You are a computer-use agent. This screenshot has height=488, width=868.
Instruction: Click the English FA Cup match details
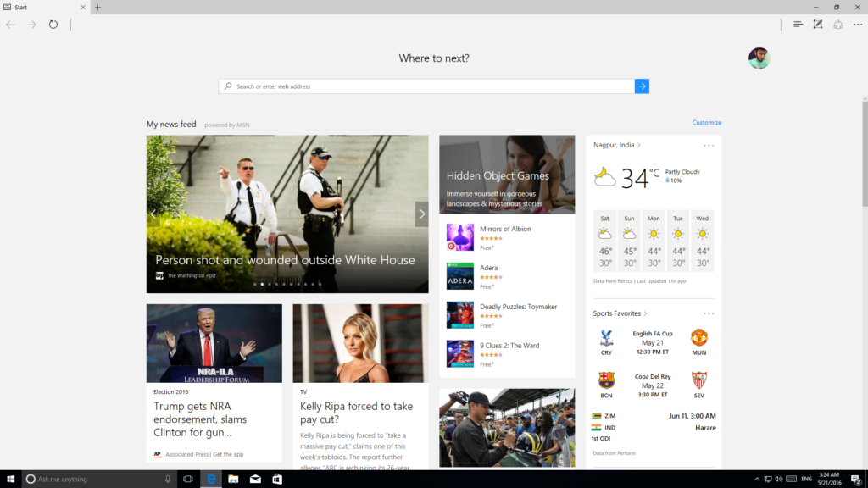coord(653,342)
